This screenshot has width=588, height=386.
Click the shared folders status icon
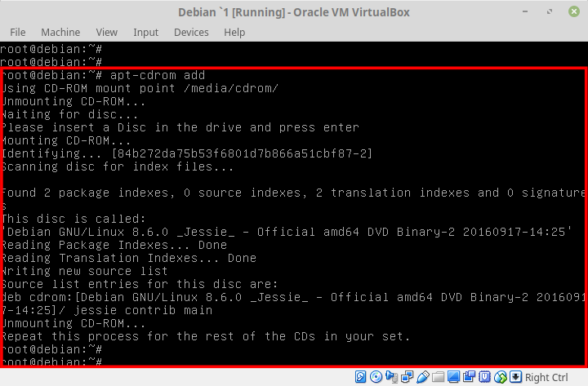pyautogui.click(x=438, y=377)
